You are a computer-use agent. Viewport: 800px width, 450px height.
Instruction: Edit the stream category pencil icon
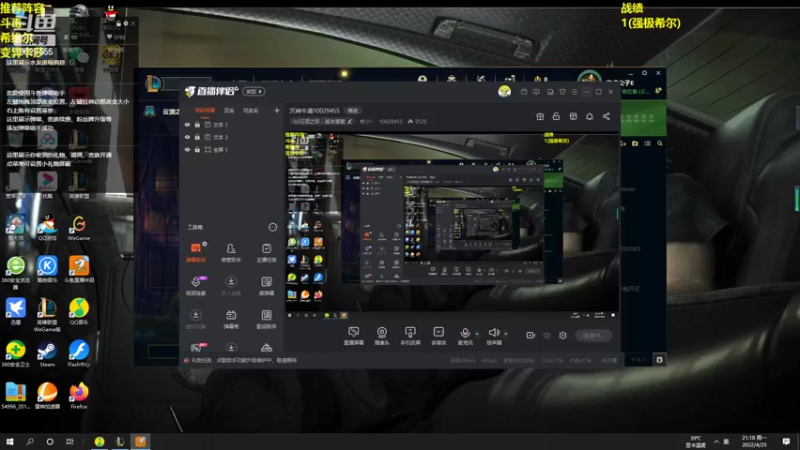350,121
